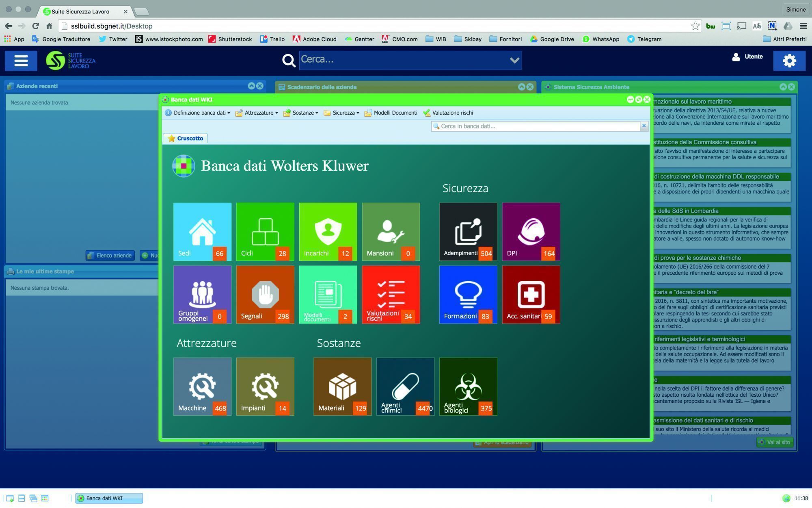Open the Materiali tile
This screenshot has width=812, height=508.
[342, 386]
